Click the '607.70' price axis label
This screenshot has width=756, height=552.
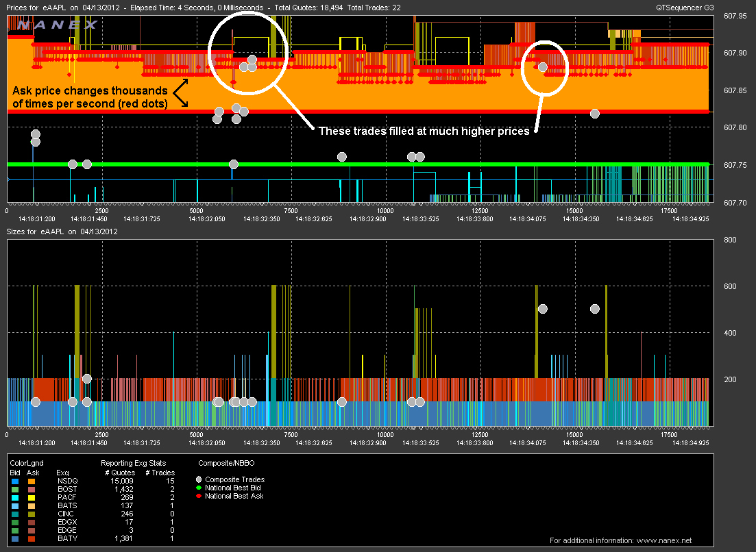(x=735, y=203)
